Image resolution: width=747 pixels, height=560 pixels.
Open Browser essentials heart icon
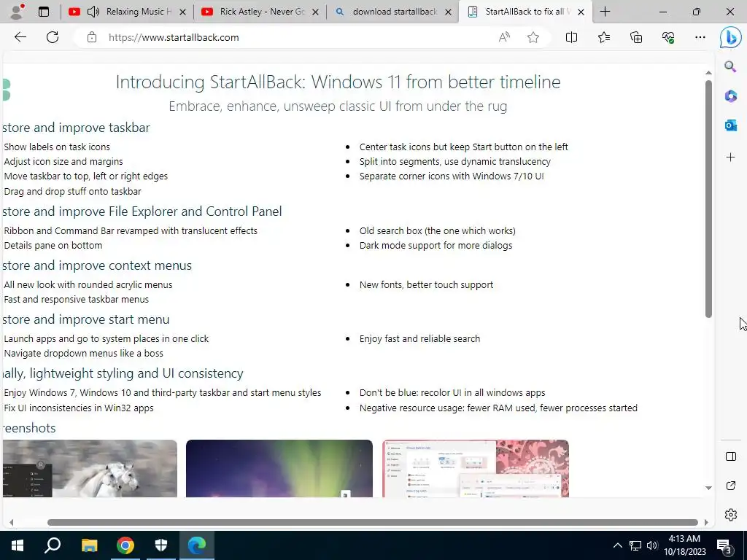(668, 37)
